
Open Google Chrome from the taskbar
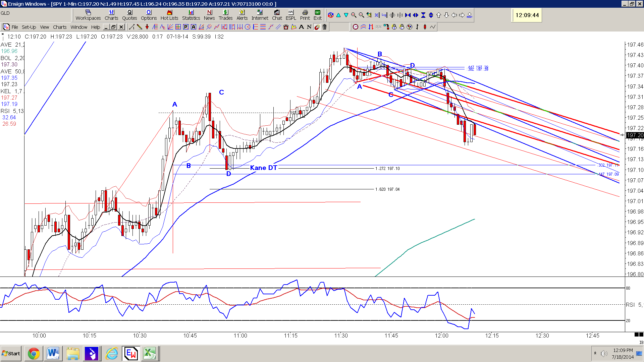[x=34, y=354]
